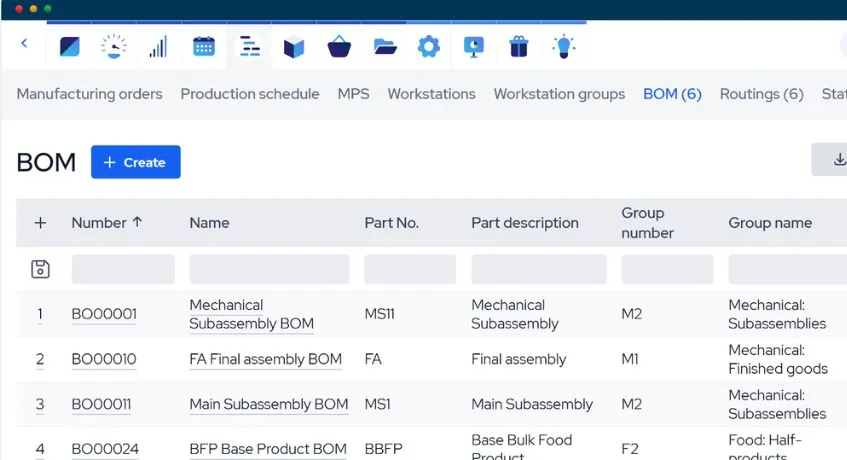Screen dimensions: 847x460
Task: Open the shopping basket procurement icon
Action: click(x=339, y=47)
